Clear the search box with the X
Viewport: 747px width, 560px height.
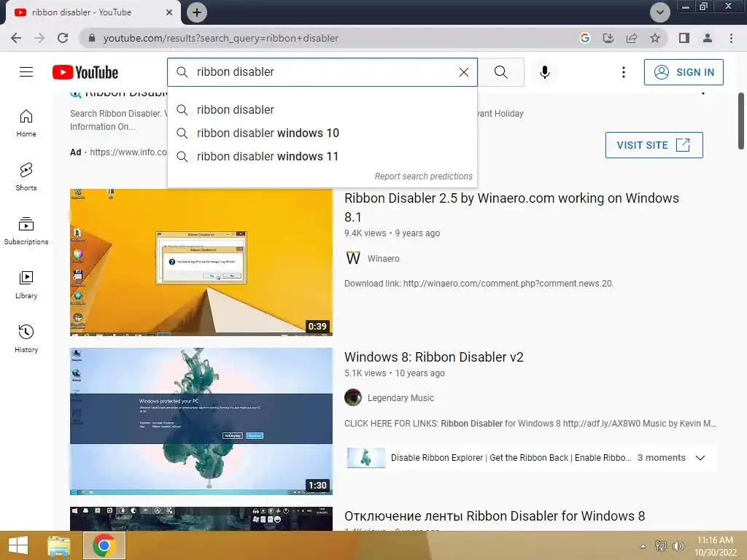click(463, 72)
